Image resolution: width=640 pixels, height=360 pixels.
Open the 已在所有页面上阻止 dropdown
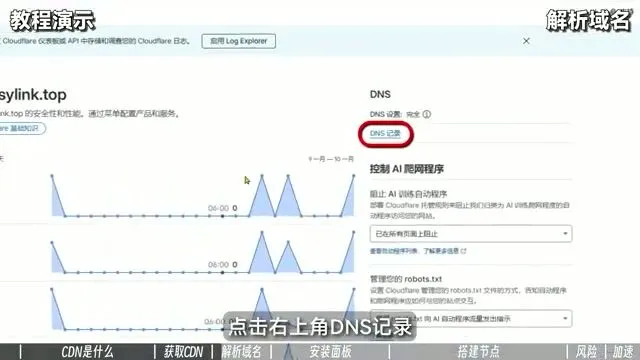tap(471, 234)
